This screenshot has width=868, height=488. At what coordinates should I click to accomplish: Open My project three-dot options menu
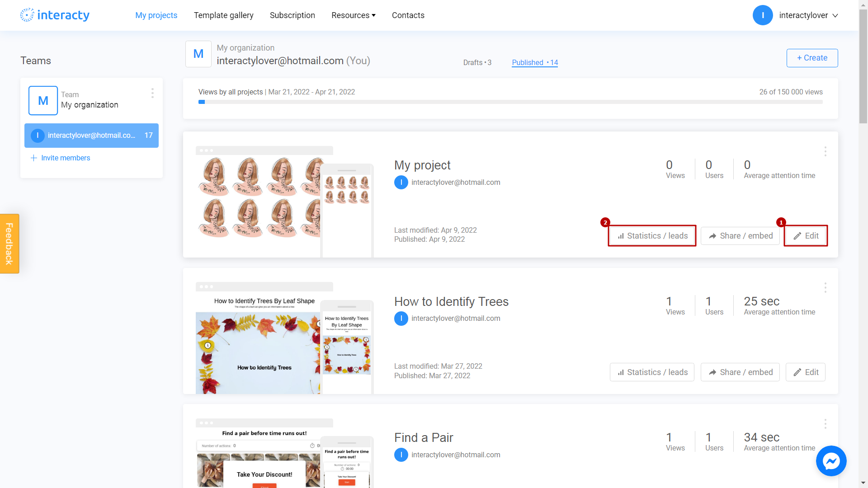coord(825,151)
